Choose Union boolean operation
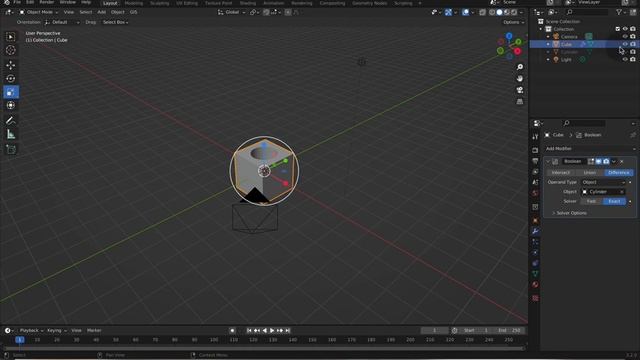The height and width of the screenshot is (360, 640). 589,173
